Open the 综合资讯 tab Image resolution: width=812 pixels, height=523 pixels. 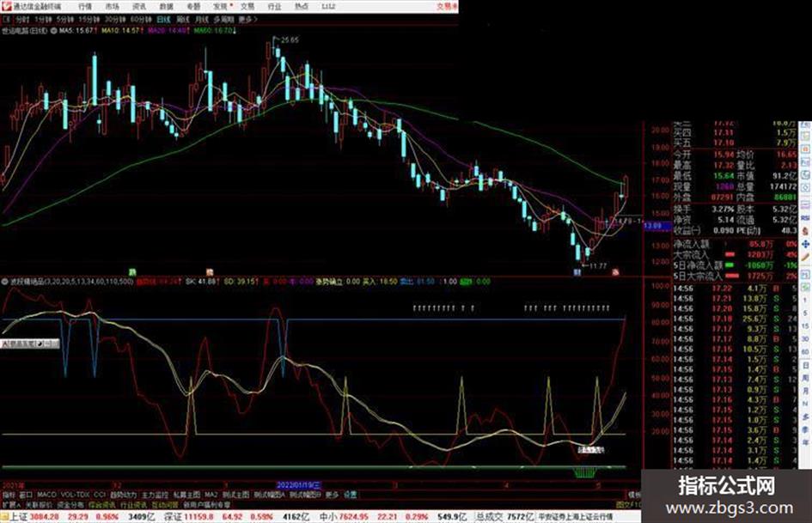pos(102,504)
